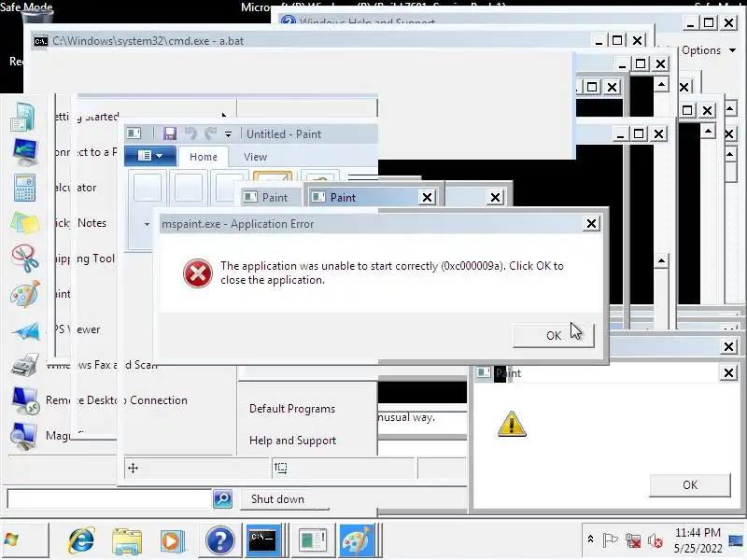
Task: Click the Snipping Tool scissors icon
Action: (x=25, y=259)
